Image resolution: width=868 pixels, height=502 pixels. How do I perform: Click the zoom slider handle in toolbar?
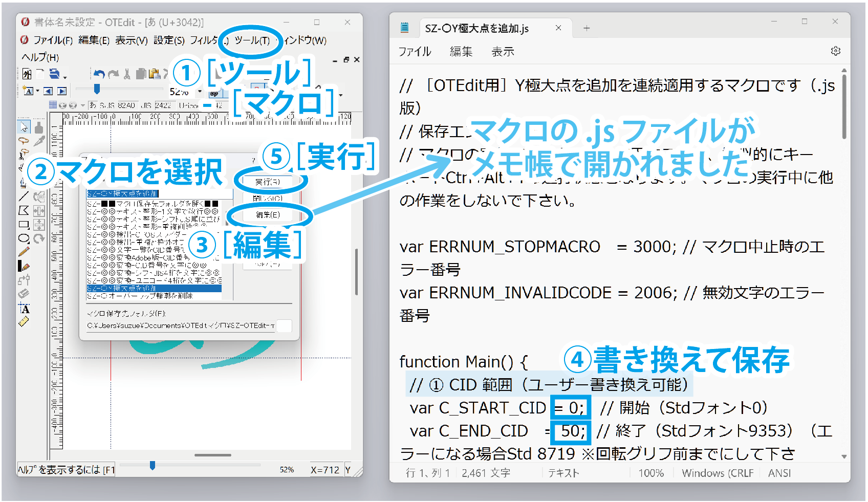pyautogui.click(x=97, y=89)
